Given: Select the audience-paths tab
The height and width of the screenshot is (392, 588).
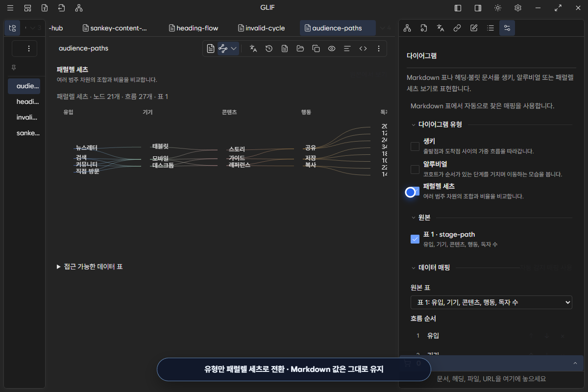Looking at the screenshot, I should point(338,28).
